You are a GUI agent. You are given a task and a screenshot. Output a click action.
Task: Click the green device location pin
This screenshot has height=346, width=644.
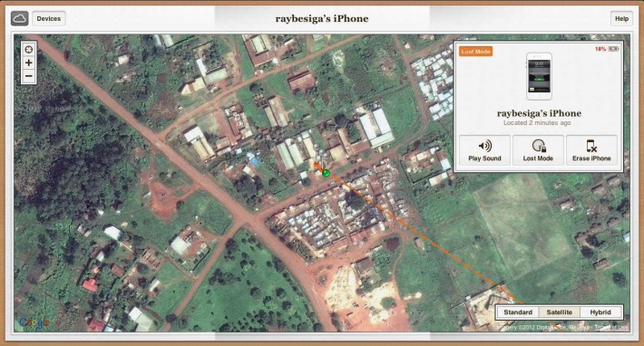pos(327,173)
